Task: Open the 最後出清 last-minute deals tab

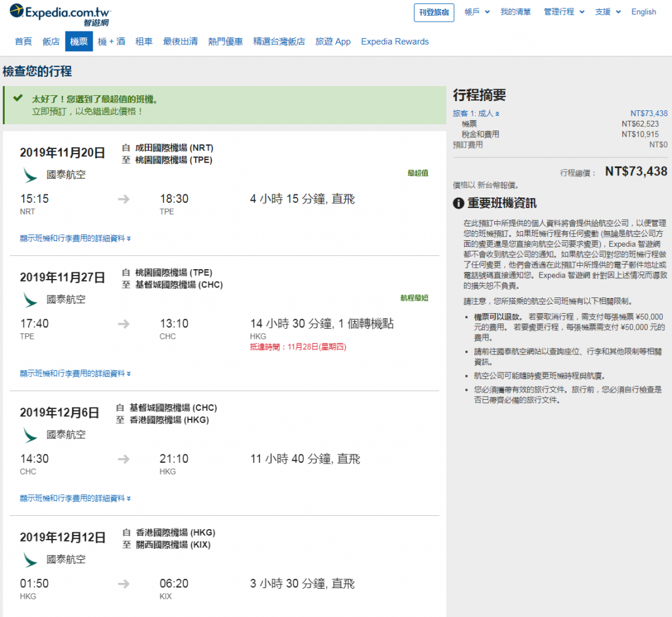Action: pyautogui.click(x=180, y=41)
